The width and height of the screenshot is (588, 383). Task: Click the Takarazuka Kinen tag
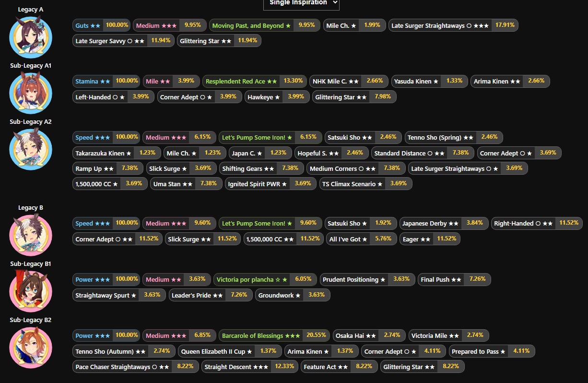(x=117, y=153)
